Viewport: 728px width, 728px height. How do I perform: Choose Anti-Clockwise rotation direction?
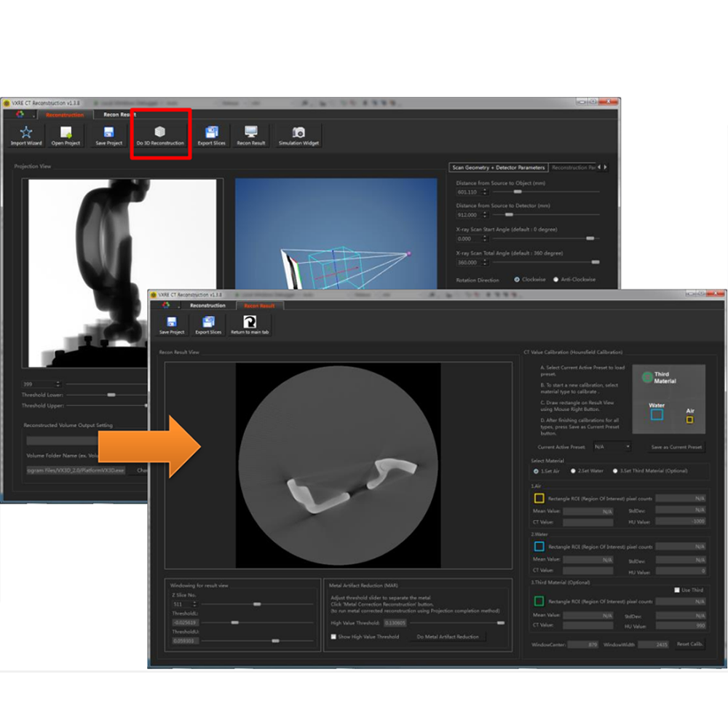(x=556, y=280)
